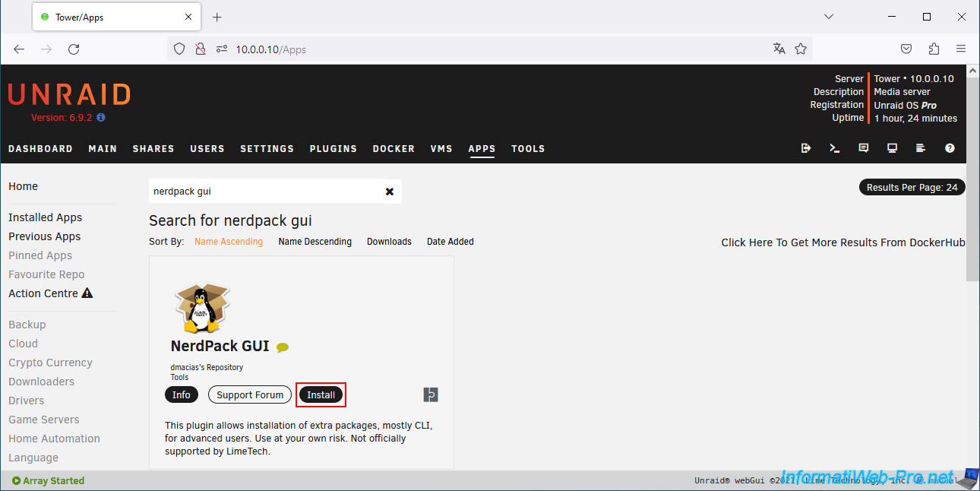
Task: Open the Unraid log icon
Action: 921,148
